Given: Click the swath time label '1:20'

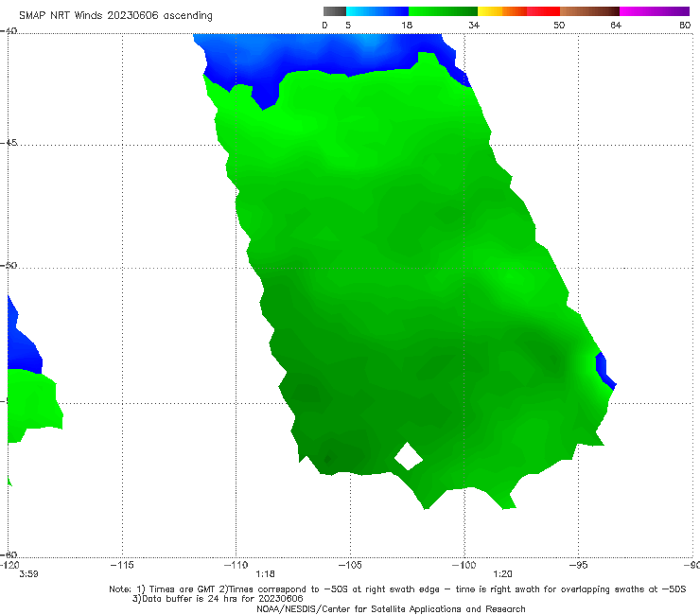Looking at the screenshot, I should pyautogui.click(x=502, y=574).
